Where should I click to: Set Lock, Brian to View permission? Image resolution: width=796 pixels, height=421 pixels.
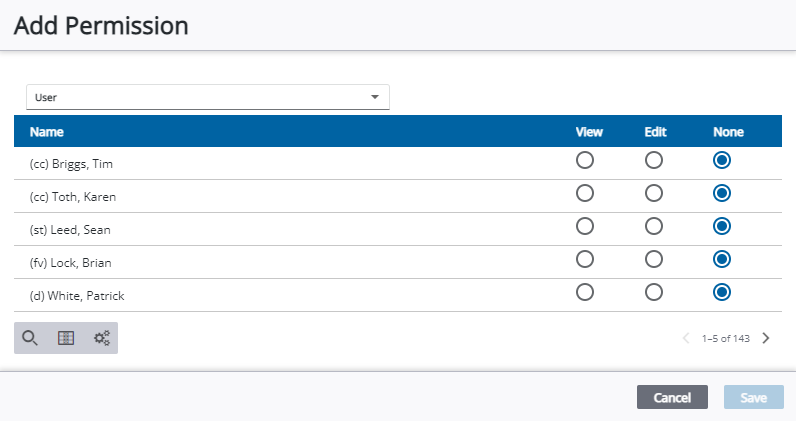pyautogui.click(x=585, y=260)
